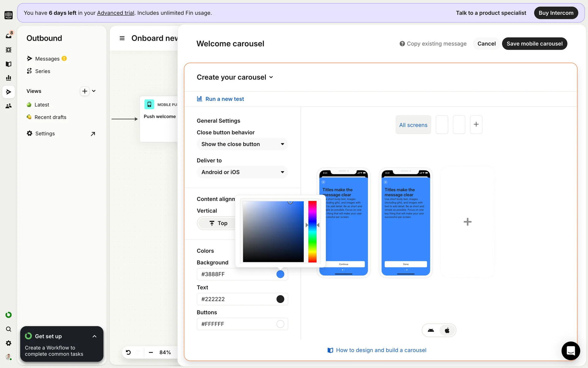Open How to design and build a carousel link
588x368 pixels.
tap(381, 350)
